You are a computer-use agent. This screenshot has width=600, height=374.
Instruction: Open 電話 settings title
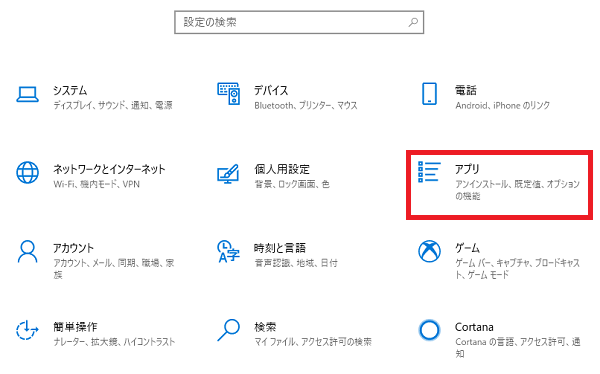[466, 90]
